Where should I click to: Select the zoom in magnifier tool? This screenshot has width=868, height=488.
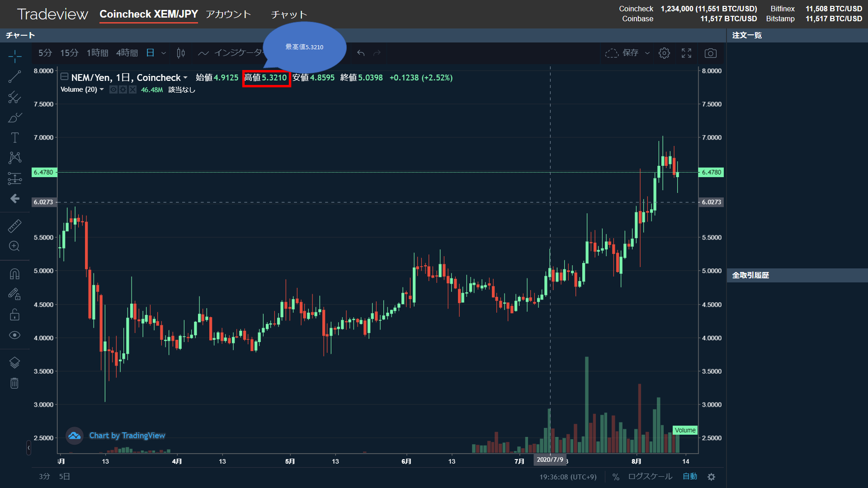tap(14, 246)
